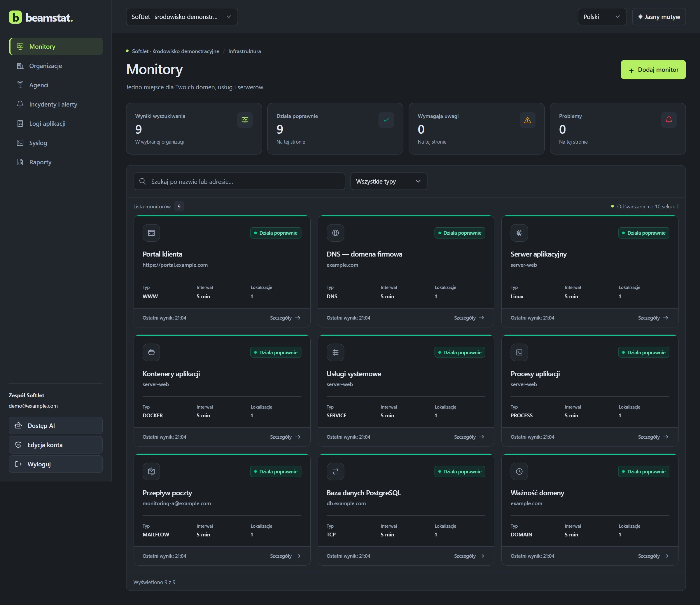The width and height of the screenshot is (700, 605).
Task: Click the Infrastruktura breadcrumb
Action: click(245, 51)
